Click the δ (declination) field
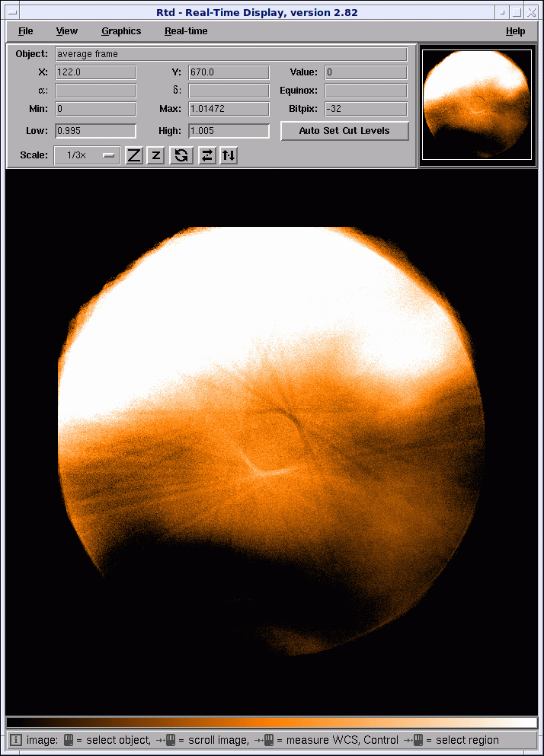This screenshot has height=756, width=544. (x=229, y=91)
